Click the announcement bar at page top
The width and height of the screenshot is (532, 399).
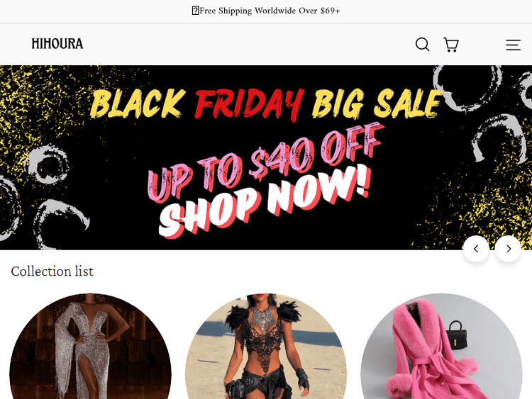(x=266, y=11)
